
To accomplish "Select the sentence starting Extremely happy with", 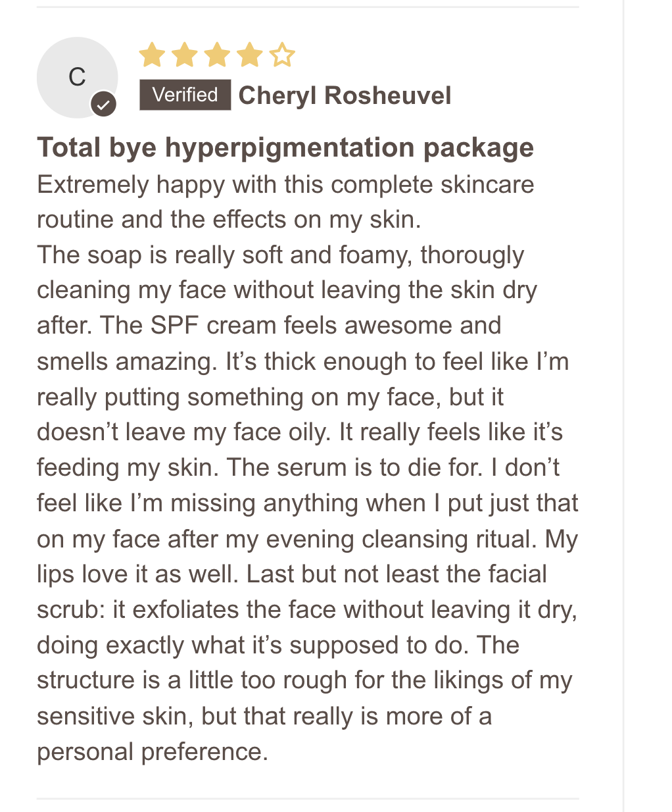I will click(x=285, y=202).
